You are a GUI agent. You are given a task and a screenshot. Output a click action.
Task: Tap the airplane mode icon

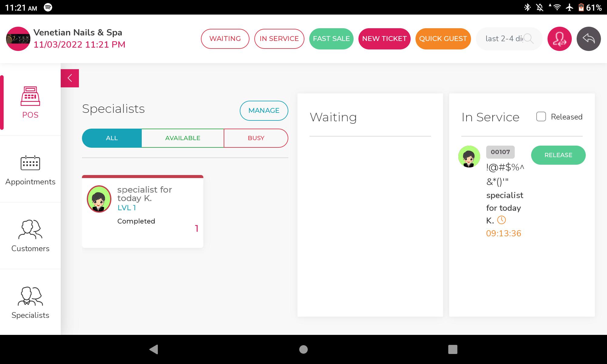pos(570,7)
